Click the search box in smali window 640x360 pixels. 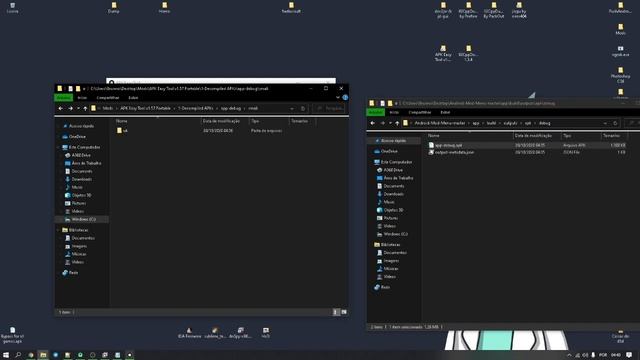point(329,109)
